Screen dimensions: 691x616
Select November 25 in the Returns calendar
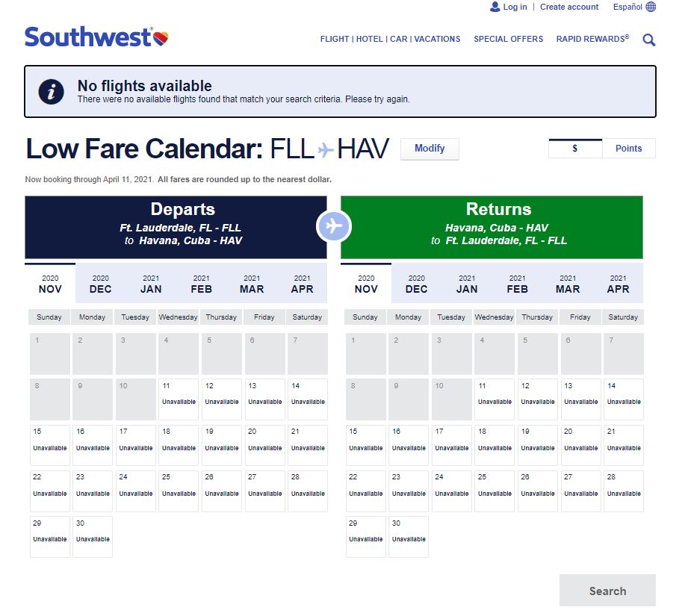point(495,491)
